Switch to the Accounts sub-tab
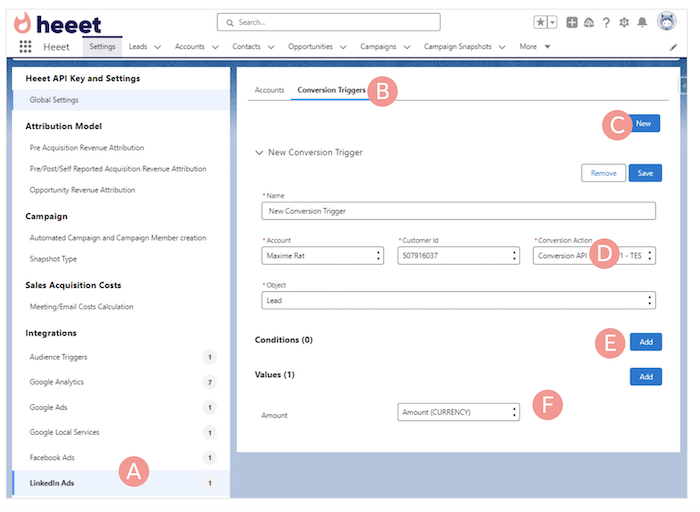The width and height of the screenshot is (700, 512). point(269,90)
